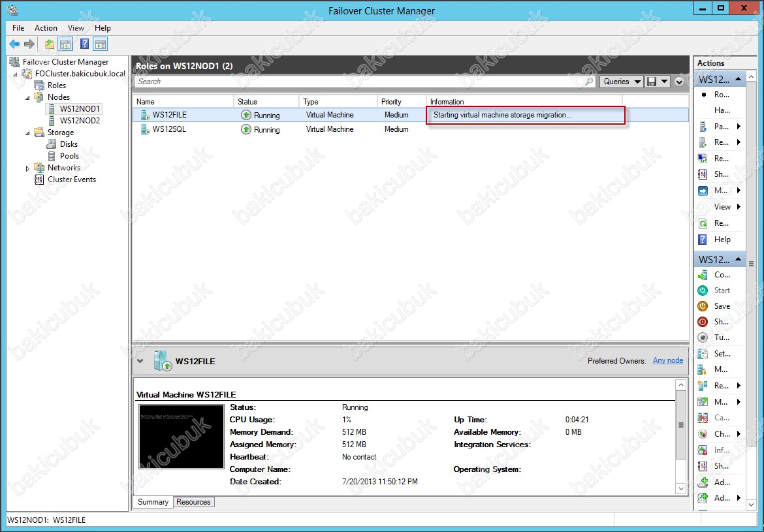Switch to the Resources tab
Image resolution: width=764 pixels, height=532 pixels.
click(193, 502)
